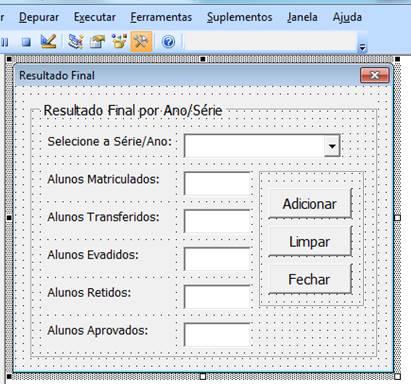Open the blue Help question icon

pyautogui.click(x=168, y=42)
